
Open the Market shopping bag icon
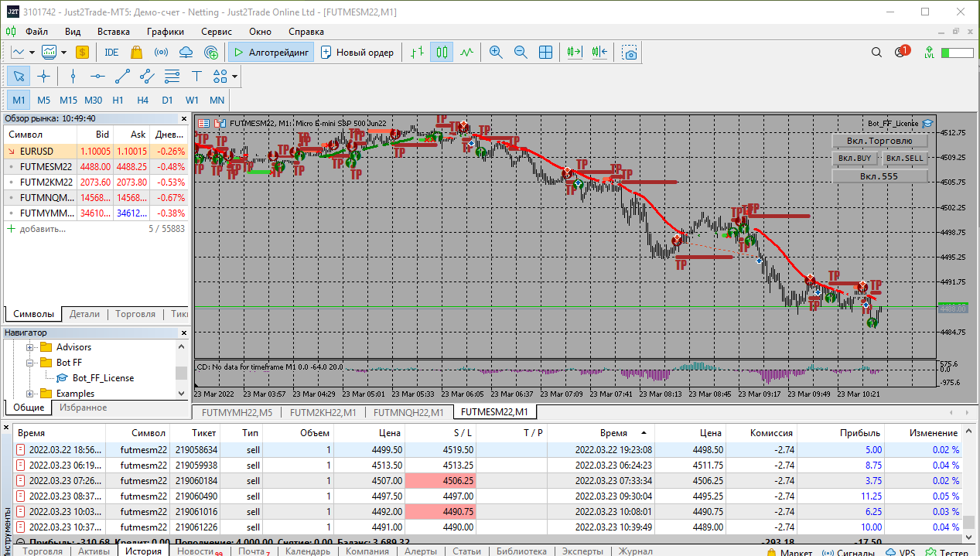pos(136,53)
